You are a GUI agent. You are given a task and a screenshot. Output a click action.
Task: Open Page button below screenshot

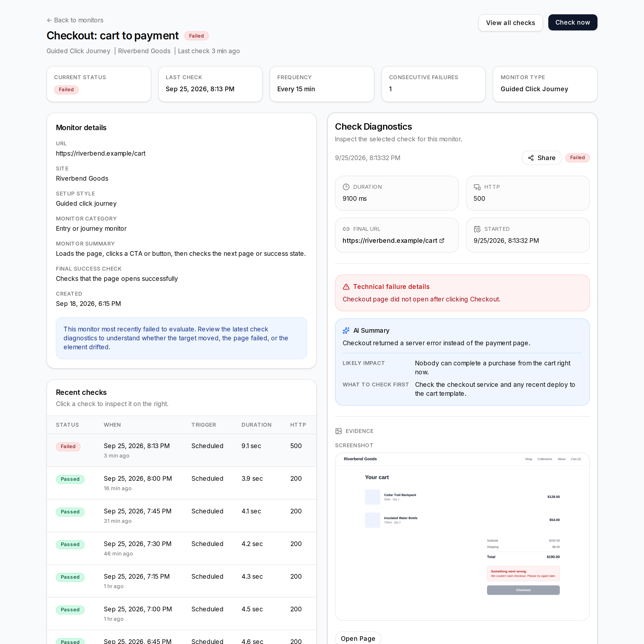tap(358, 638)
